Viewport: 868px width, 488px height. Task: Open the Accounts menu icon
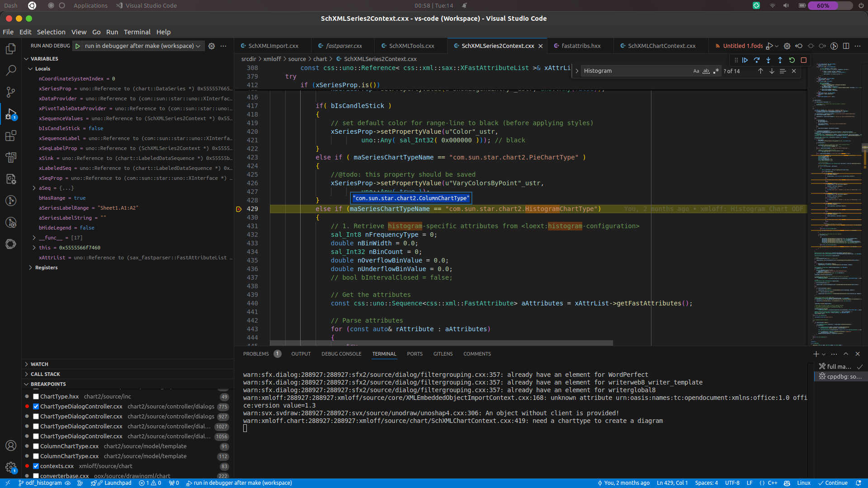click(x=11, y=446)
